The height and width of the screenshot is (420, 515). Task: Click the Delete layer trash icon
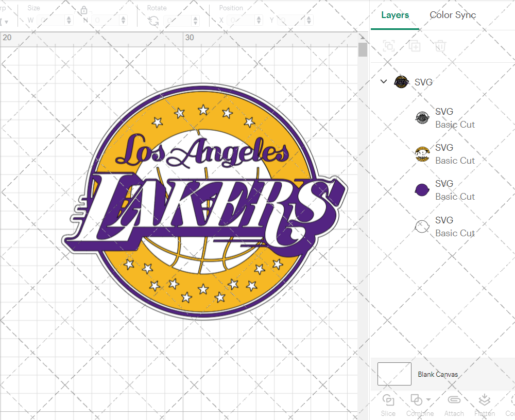[x=440, y=46]
